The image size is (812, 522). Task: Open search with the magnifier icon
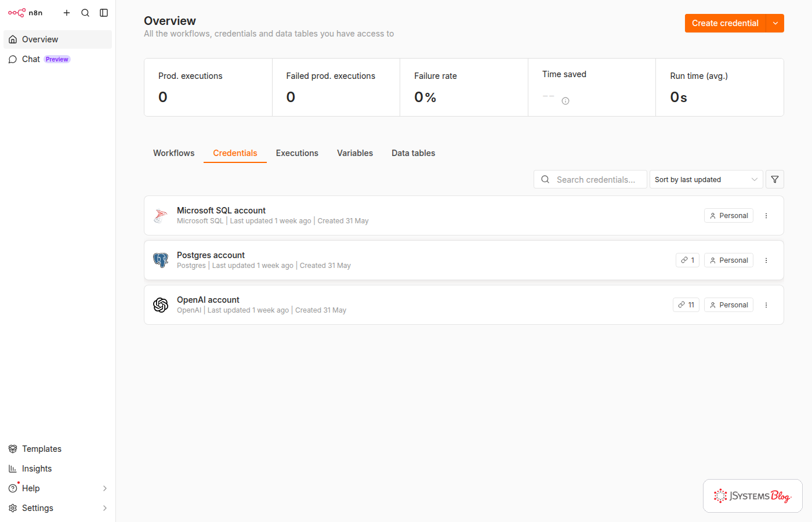(x=85, y=13)
